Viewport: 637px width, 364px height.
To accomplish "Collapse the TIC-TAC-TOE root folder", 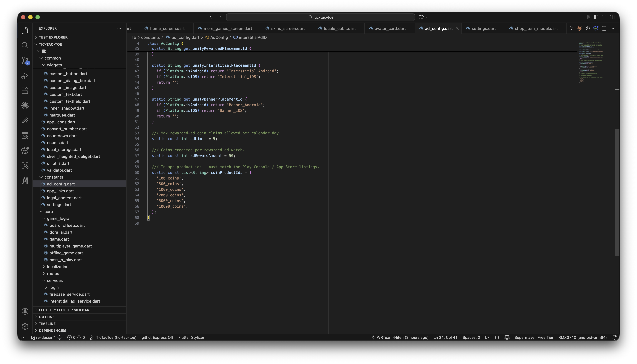I will click(x=80, y=44).
